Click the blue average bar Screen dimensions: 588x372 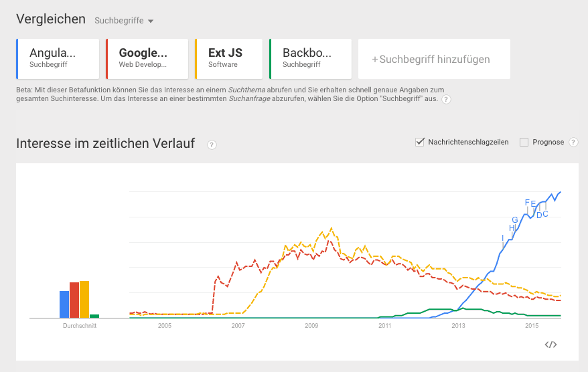(64, 304)
